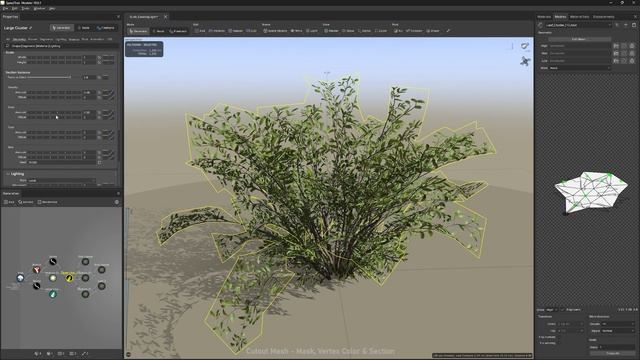Click first View group toolbar icon
Screen dimensions: 640x360
coord(331,31)
